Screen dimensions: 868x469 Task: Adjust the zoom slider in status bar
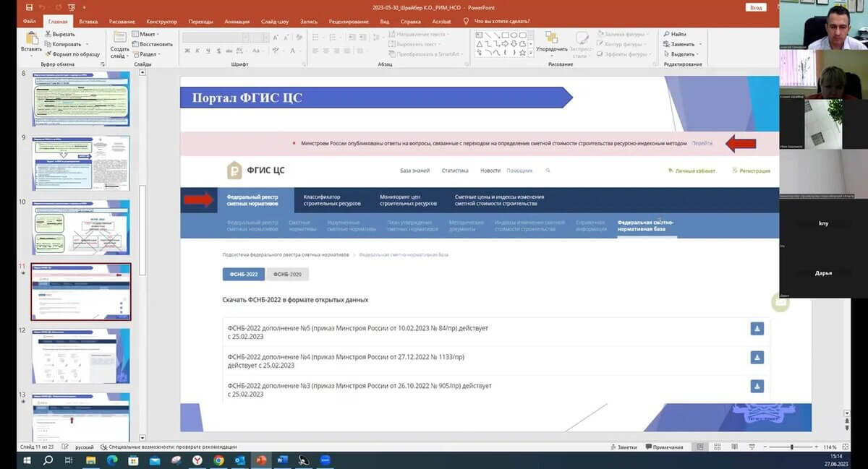pos(791,447)
